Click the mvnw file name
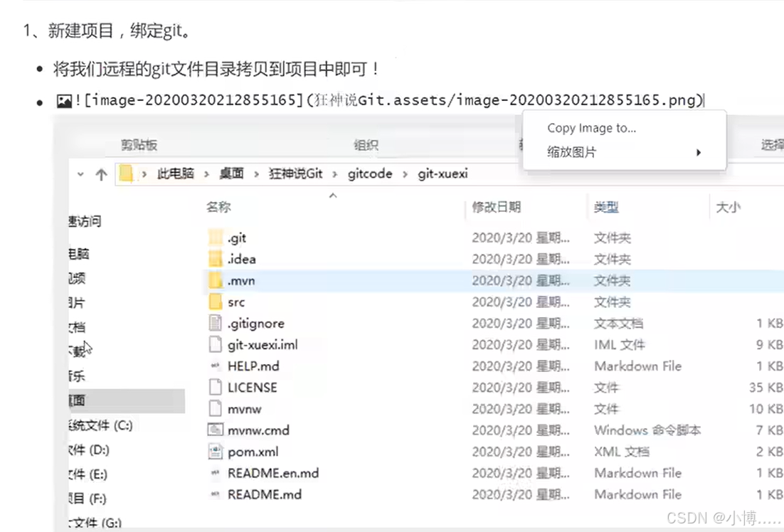Image resolution: width=784 pixels, height=532 pixels. [245, 410]
